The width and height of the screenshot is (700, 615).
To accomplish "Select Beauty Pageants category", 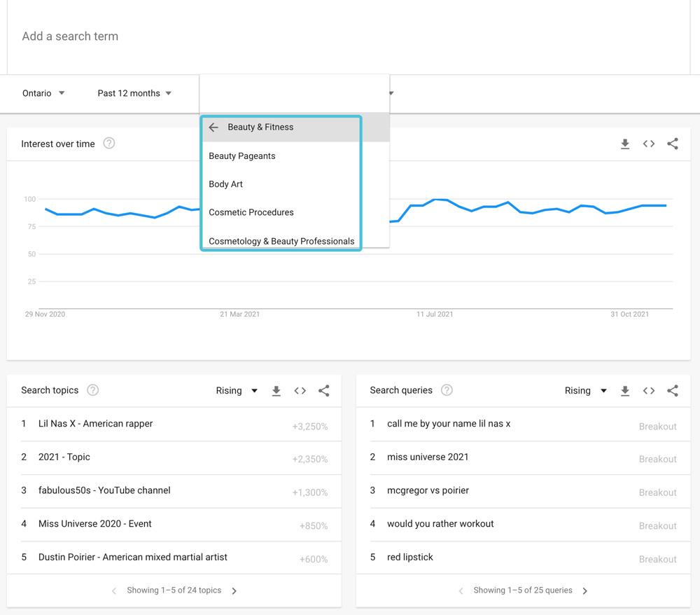I will coord(242,156).
